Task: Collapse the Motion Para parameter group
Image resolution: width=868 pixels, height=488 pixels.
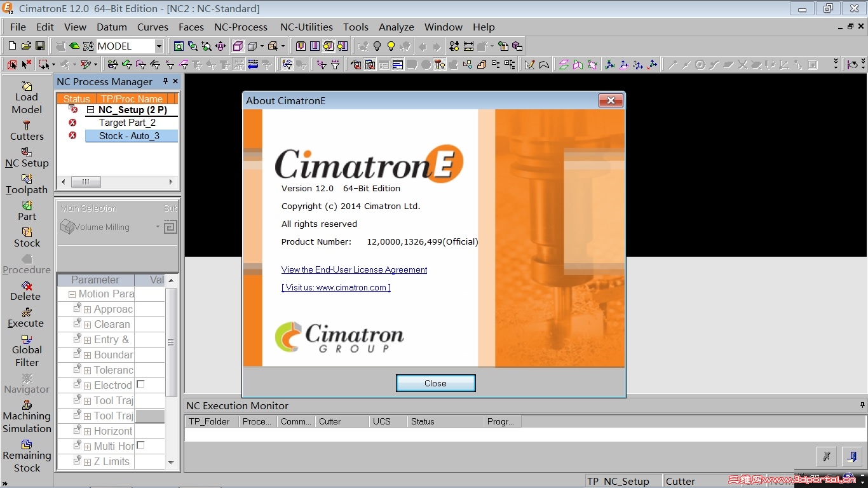Action: [72, 294]
